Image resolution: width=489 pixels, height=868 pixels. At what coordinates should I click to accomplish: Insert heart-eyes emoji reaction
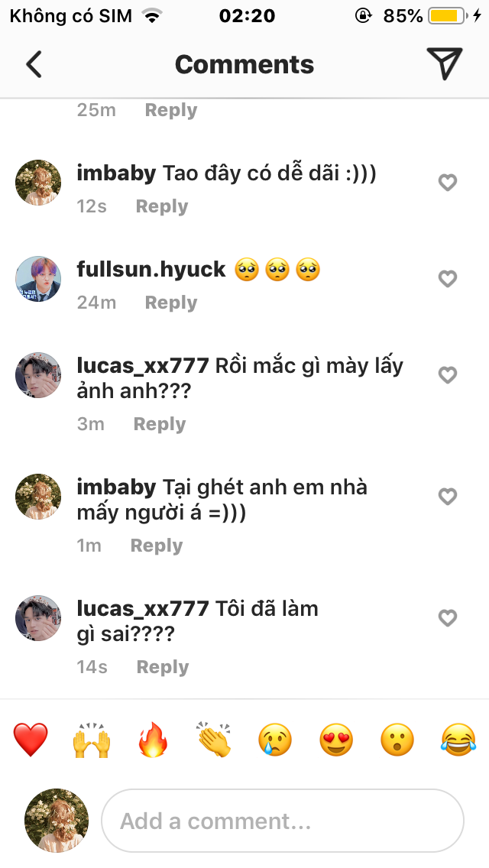click(336, 740)
